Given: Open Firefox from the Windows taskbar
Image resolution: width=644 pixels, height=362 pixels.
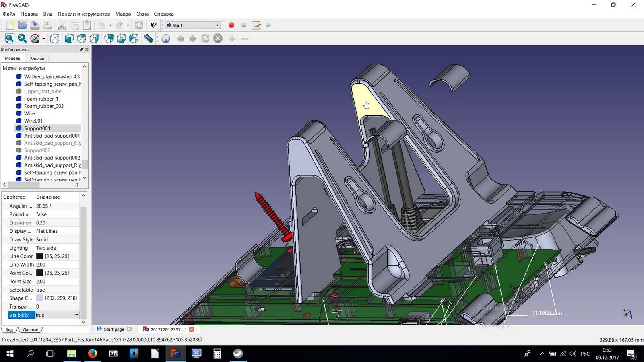Looking at the screenshot, I should pos(92,354).
